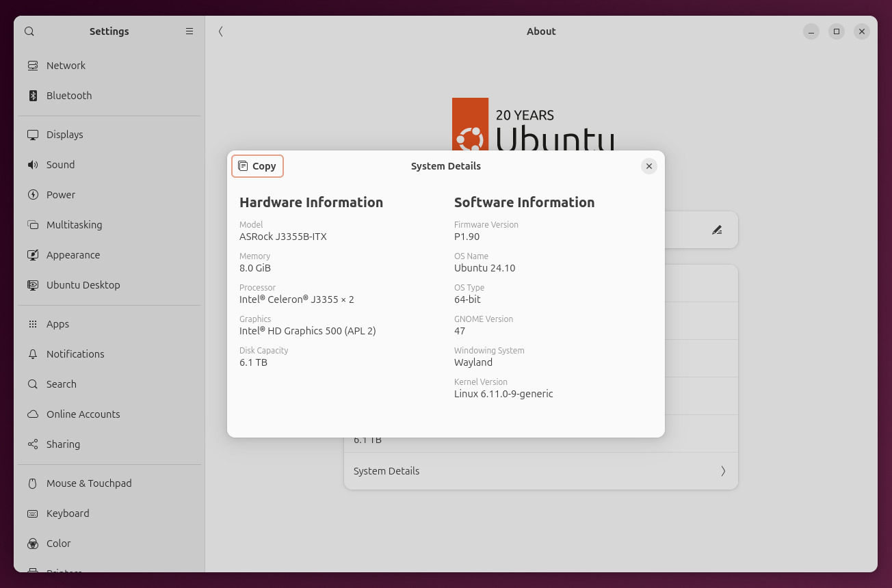Click the Software Information heading
The height and width of the screenshot is (588, 892).
(525, 202)
